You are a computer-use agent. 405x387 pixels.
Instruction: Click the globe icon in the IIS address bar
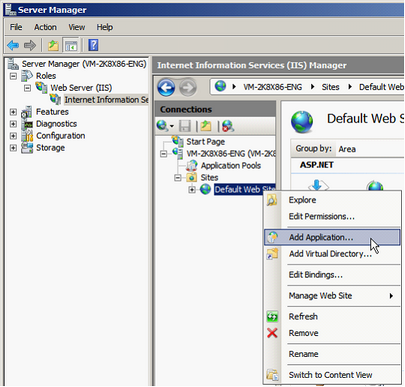pos(220,86)
